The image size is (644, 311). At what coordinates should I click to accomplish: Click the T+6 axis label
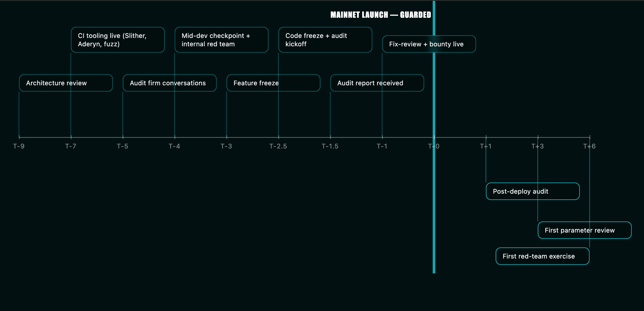click(x=590, y=146)
